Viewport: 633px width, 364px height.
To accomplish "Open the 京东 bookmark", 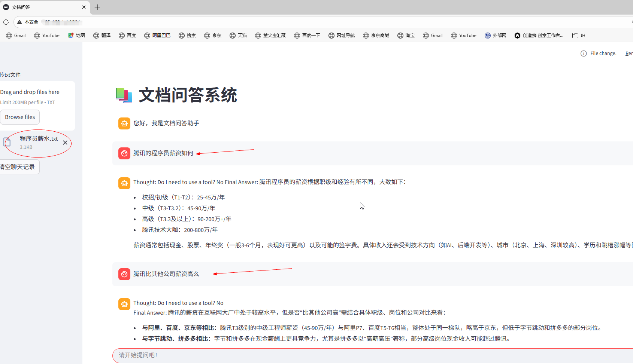I will (213, 36).
